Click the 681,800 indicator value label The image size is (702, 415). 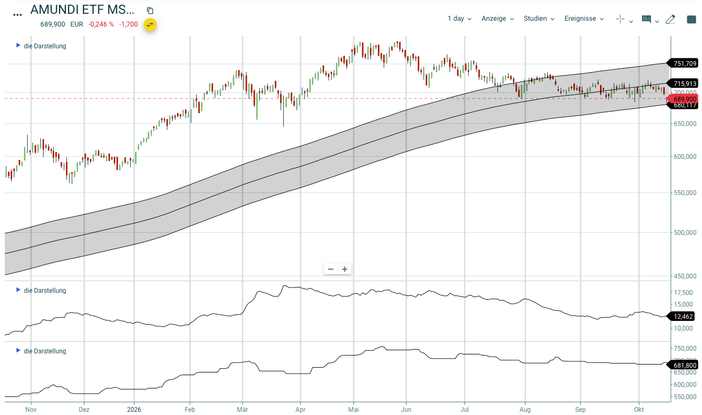point(684,365)
